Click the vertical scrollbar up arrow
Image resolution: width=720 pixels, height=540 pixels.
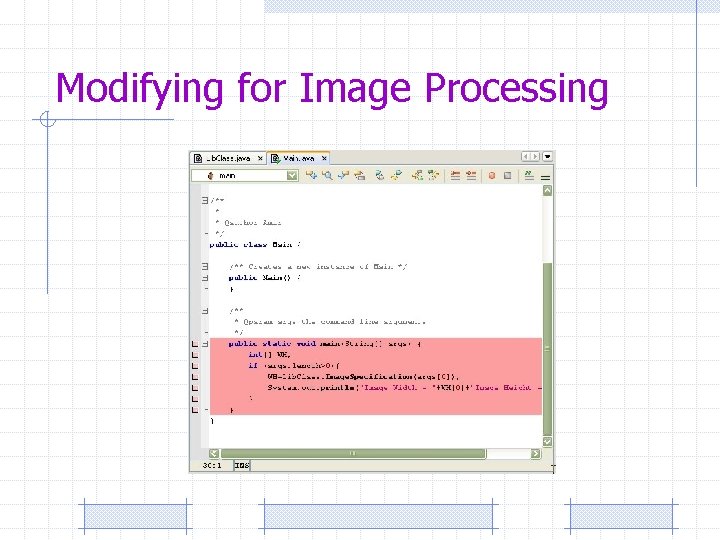[547, 190]
